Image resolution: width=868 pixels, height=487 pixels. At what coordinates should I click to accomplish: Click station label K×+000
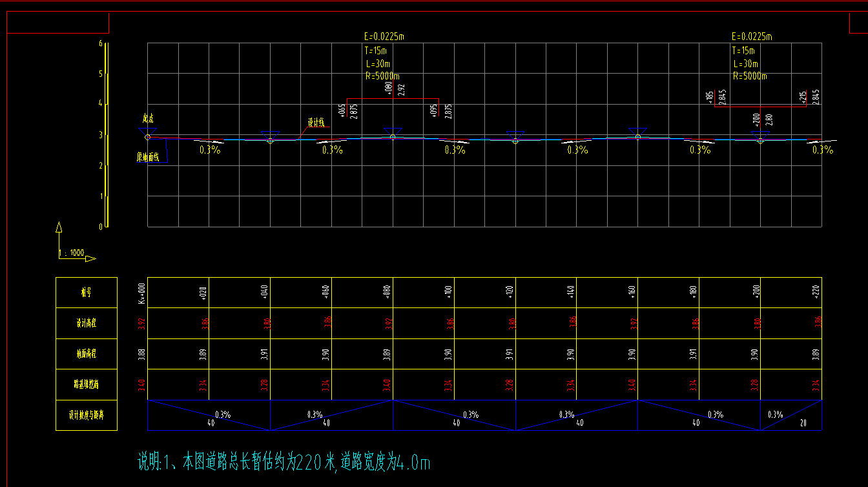pyautogui.click(x=141, y=293)
